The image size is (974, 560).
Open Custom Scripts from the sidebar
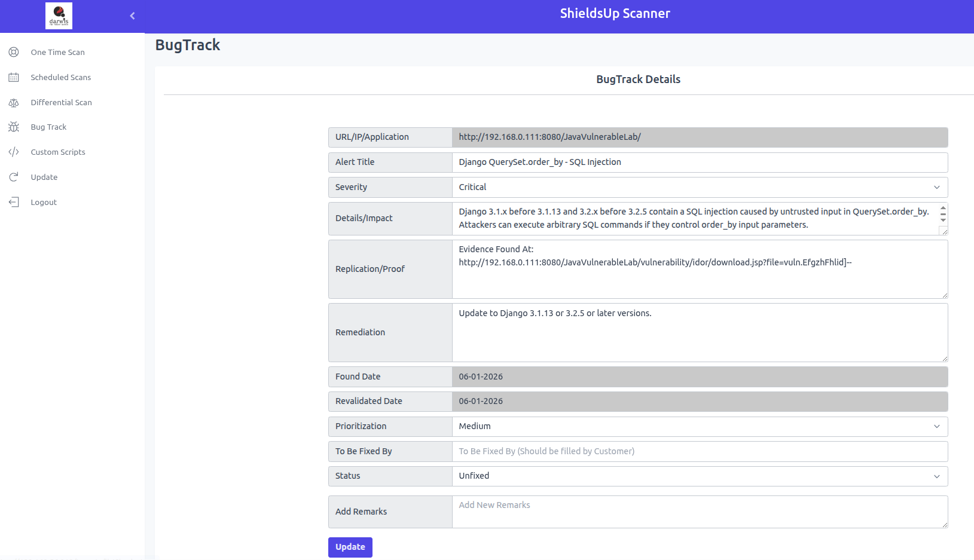point(58,152)
